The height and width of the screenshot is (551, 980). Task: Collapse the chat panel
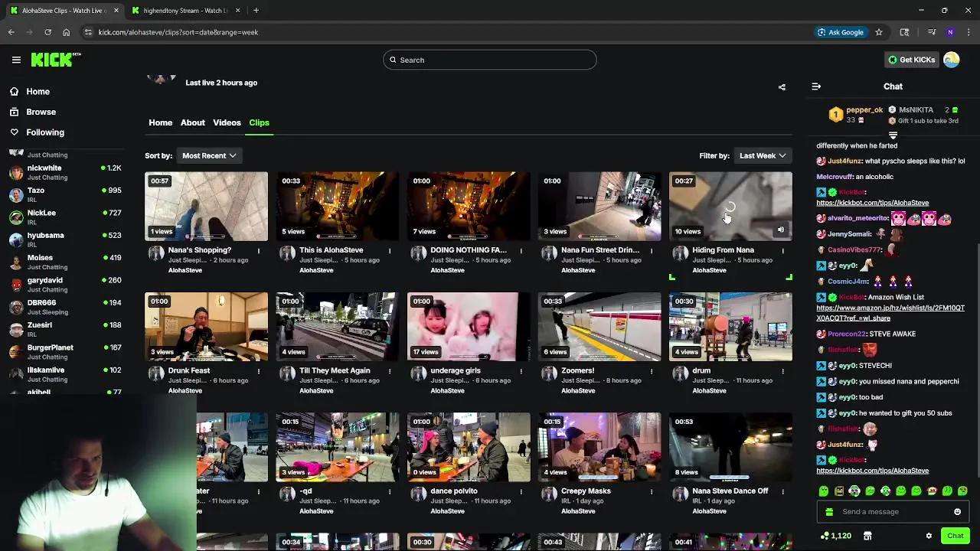pyautogui.click(x=816, y=86)
